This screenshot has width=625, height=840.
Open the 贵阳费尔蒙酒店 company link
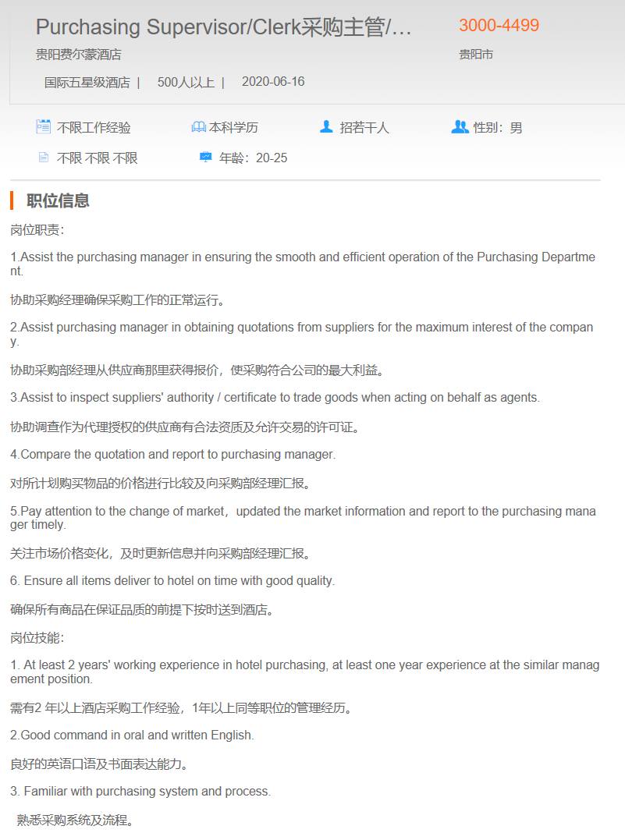click(79, 54)
